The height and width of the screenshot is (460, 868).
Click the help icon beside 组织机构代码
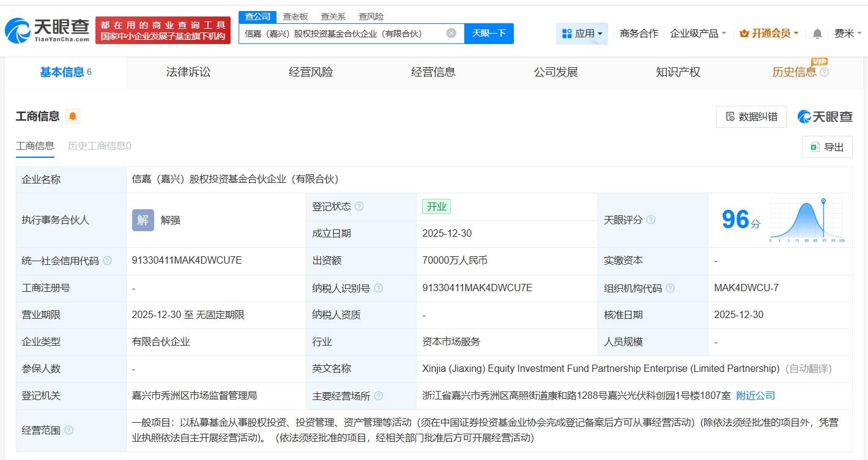click(x=670, y=288)
